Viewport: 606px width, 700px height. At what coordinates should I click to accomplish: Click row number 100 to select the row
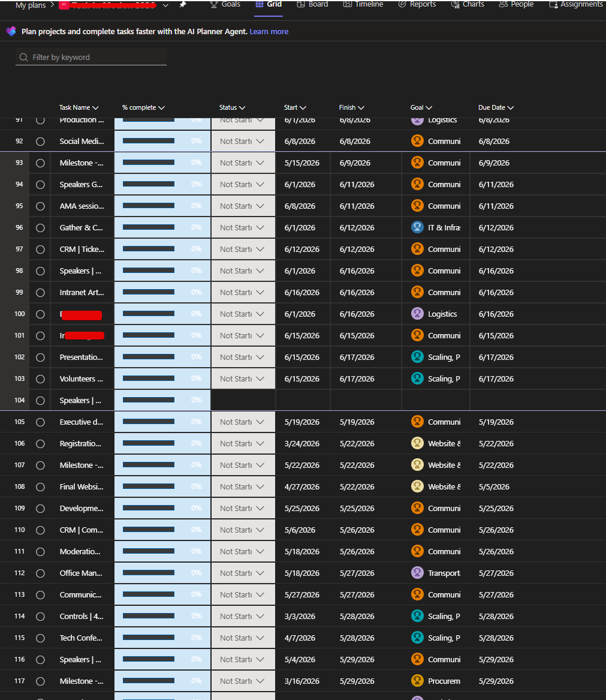[x=19, y=314]
